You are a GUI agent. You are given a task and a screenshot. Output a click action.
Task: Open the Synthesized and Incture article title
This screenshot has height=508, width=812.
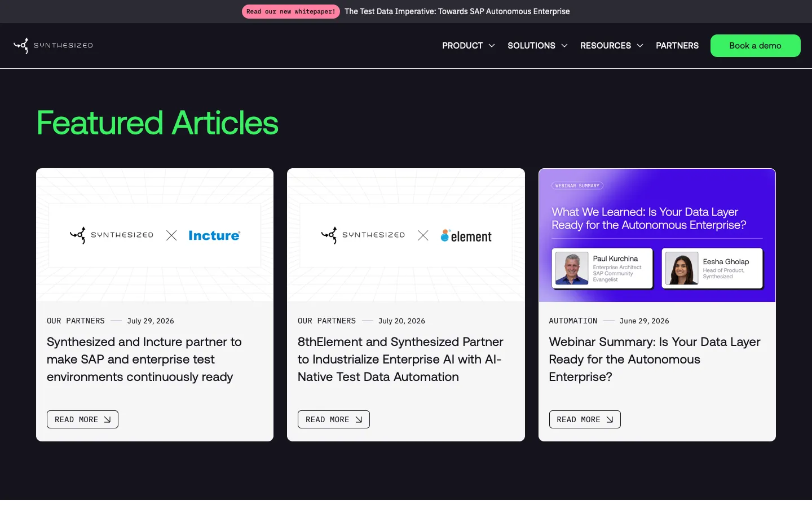(x=144, y=359)
